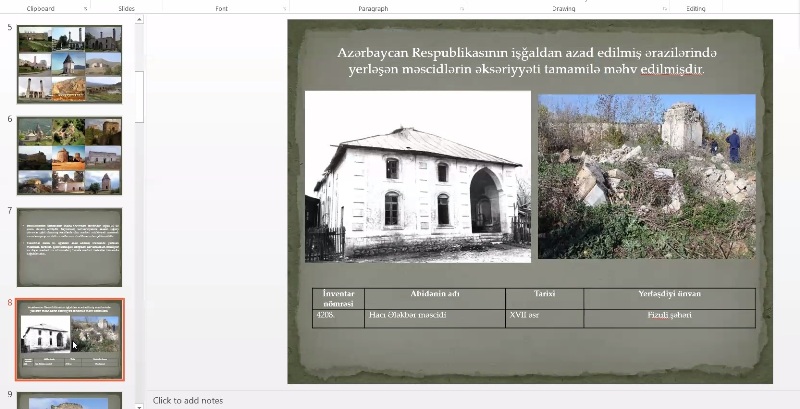This screenshot has width=800, height=409.
Task: Click the 'Hacı Ələkbər məscidi' table cell
Action: coord(435,319)
